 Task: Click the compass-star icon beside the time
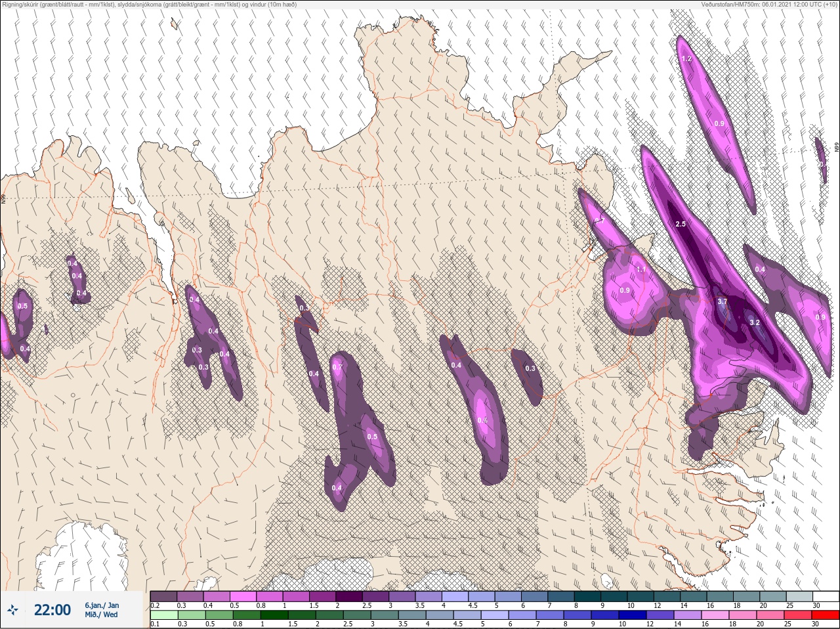click(x=12, y=610)
